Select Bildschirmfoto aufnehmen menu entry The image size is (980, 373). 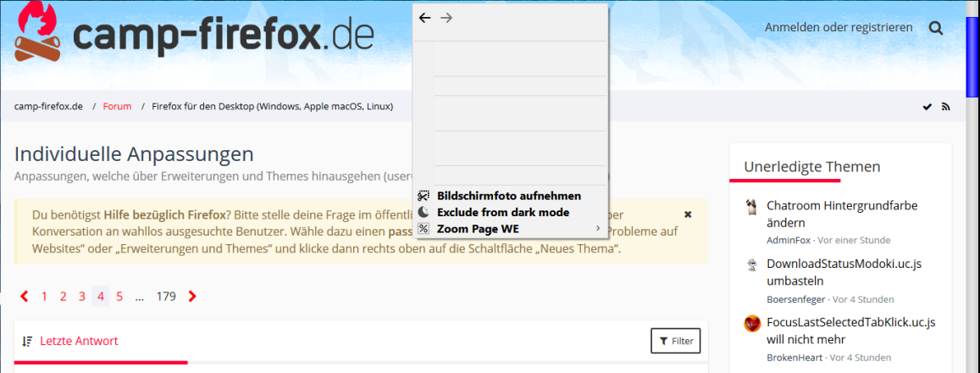click(x=511, y=196)
